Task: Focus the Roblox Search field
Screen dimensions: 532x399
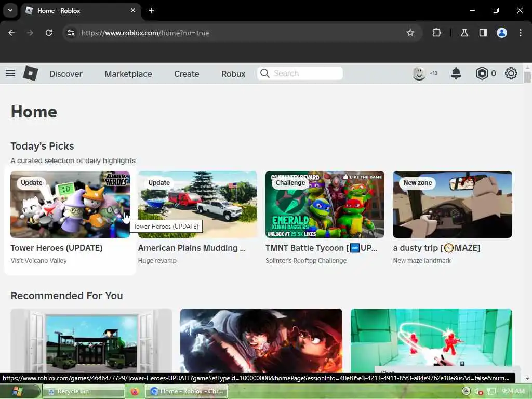Action: point(300,73)
